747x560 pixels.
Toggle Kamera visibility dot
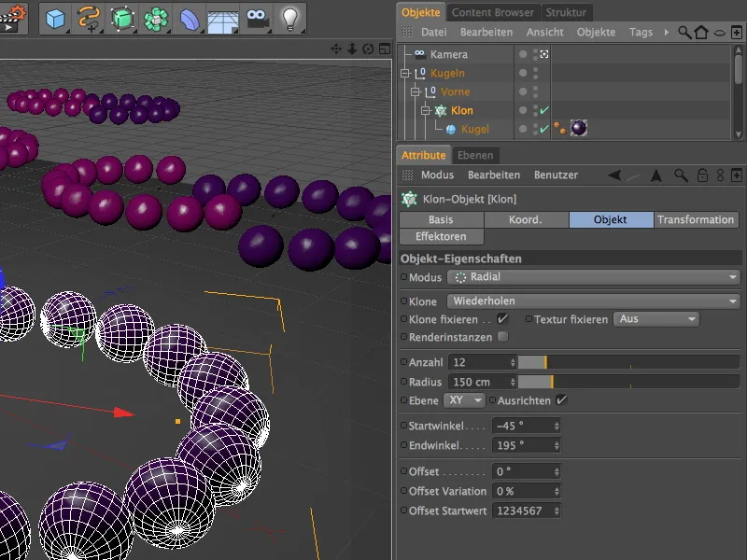(x=523, y=54)
